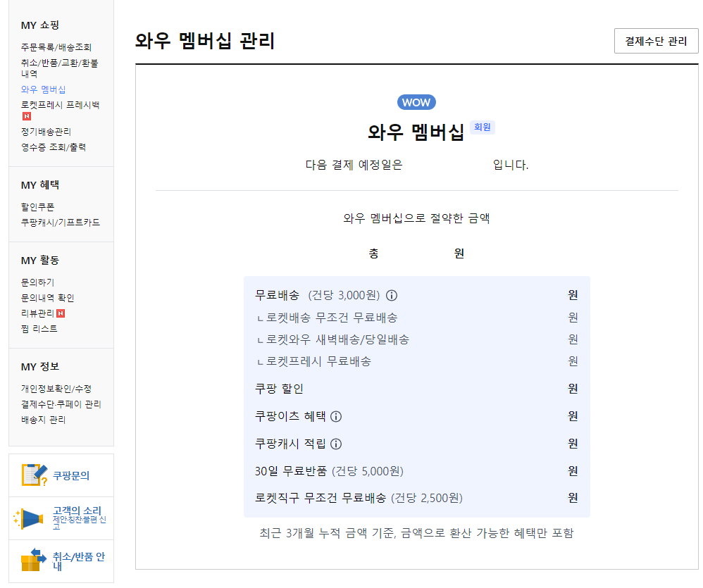
Task: Open 정기배송관리 link
Action: [46, 131]
